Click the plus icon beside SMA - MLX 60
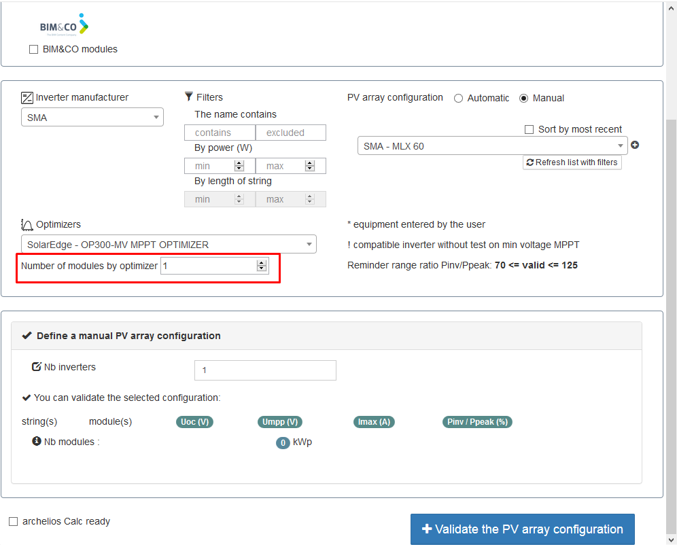This screenshot has height=545, width=677. point(635,145)
